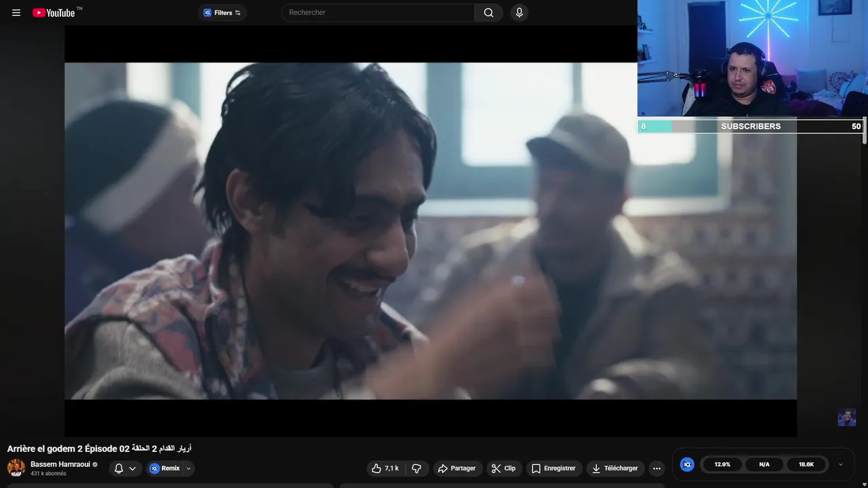This screenshot has height=488, width=868.
Task: Click the SUBSCRIBERS goal progress bar
Action: pyautogui.click(x=751, y=126)
